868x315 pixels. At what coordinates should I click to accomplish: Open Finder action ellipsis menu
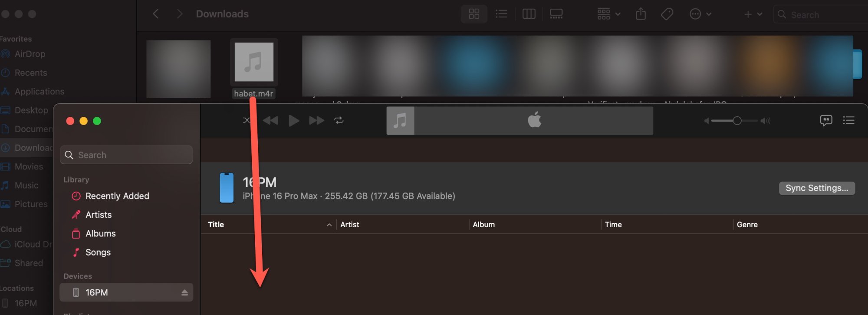[700, 14]
